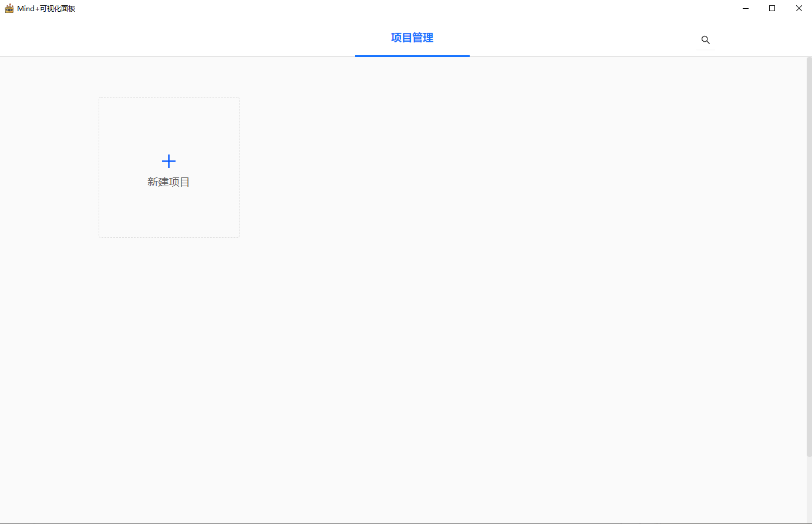Click the vertical scrollbar on the right edge
The image size is (812, 524).
click(x=809, y=257)
